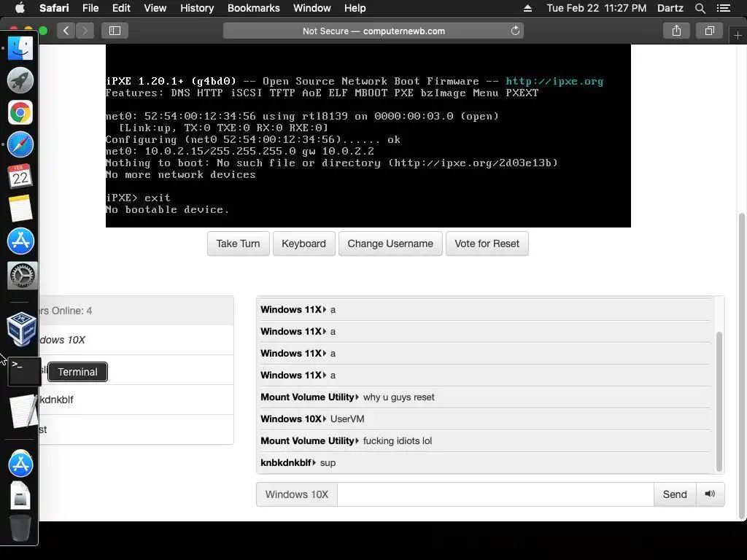Open the Help menu

coord(355,8)
